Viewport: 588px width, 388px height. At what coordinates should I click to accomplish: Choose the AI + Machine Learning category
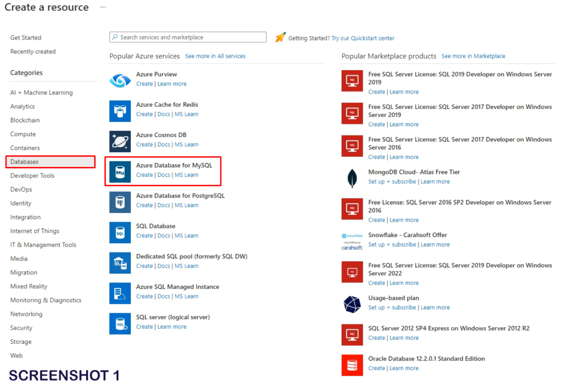41,93
